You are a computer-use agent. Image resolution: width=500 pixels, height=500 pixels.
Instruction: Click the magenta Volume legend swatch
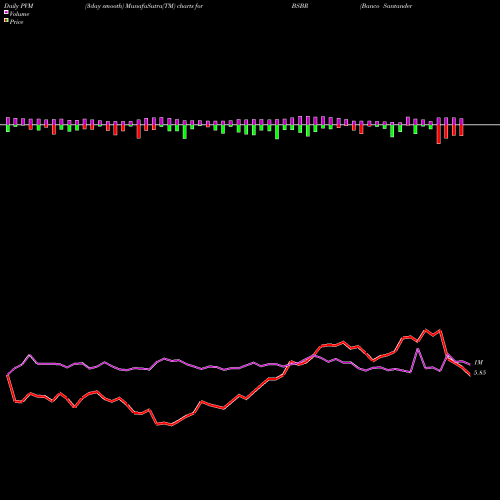[x=6, y=13]
